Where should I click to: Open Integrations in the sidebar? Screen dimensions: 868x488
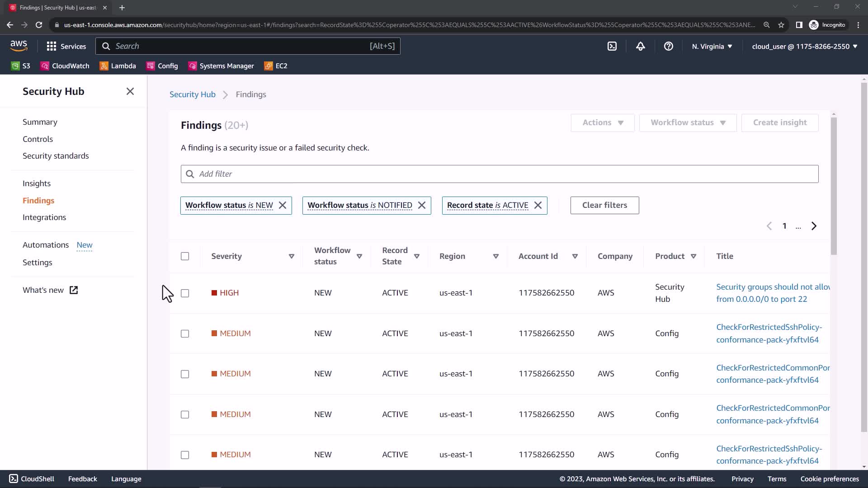(x=44, y=217)
